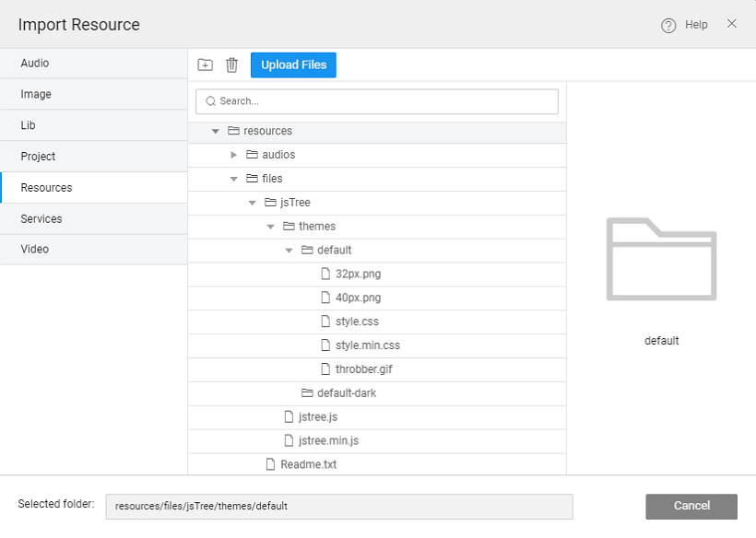Focus the Search input field
The image size is (756, 538).
pyautogui.click(x=378, y=101)
